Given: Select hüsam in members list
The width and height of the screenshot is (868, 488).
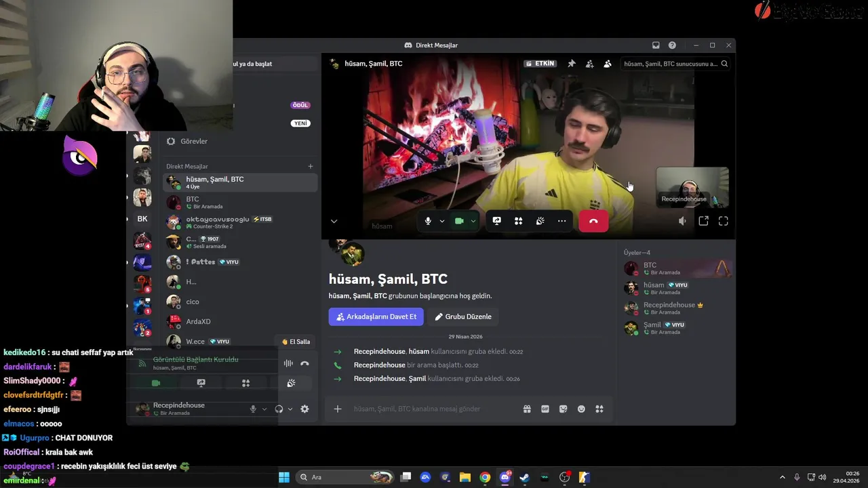Looking at the screenshot, I should click(677, 288).
